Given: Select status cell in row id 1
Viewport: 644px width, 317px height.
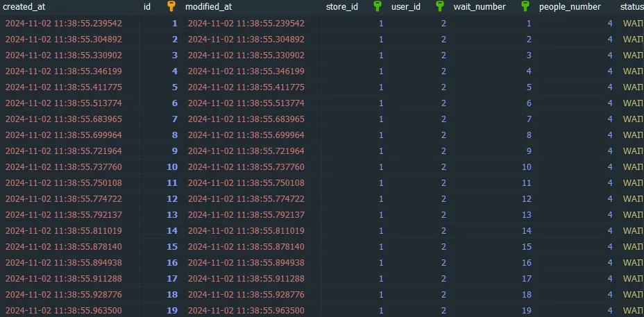Looking at the screenshot, I should [x=633, y=24].
